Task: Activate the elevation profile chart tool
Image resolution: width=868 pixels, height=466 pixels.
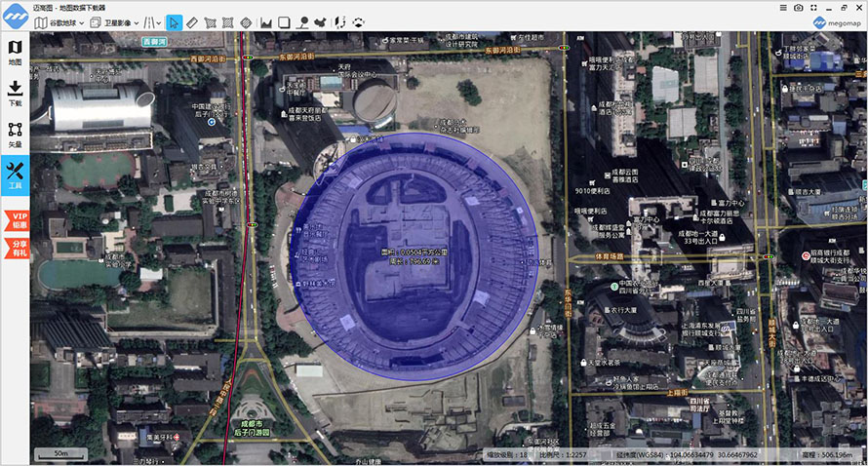Action: 266,22
